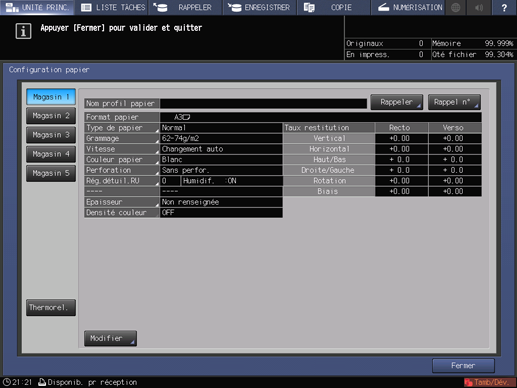This screenshot has width=517, height=388.
Task: Click the Haut/Bas Verso value
Action: (x=455, y=160)
